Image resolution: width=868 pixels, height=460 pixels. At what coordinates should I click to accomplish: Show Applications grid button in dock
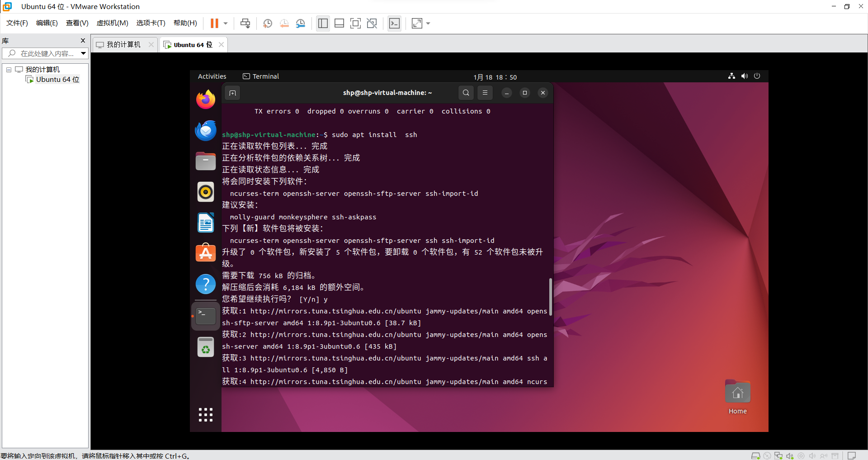click(x=206, y=415)
